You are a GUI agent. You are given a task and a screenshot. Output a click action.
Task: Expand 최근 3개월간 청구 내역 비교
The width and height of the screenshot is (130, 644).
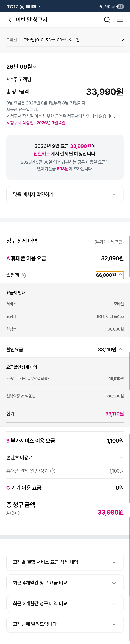65,604
